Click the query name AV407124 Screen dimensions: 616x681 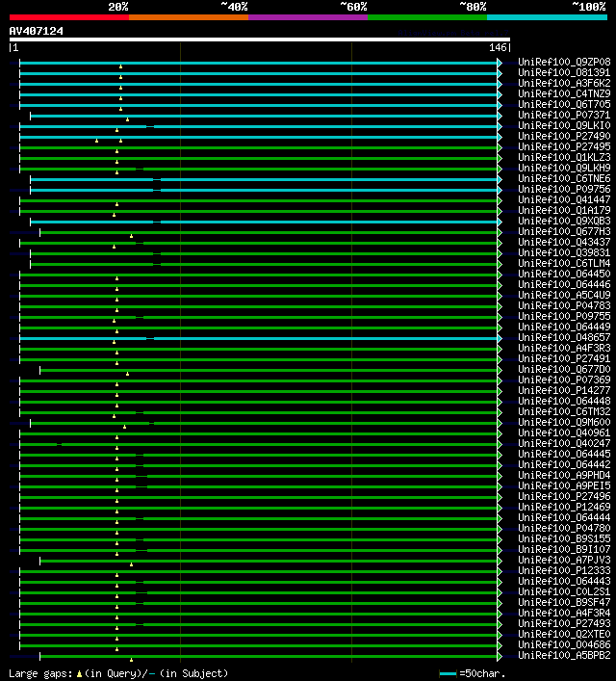tap(36, 31)
